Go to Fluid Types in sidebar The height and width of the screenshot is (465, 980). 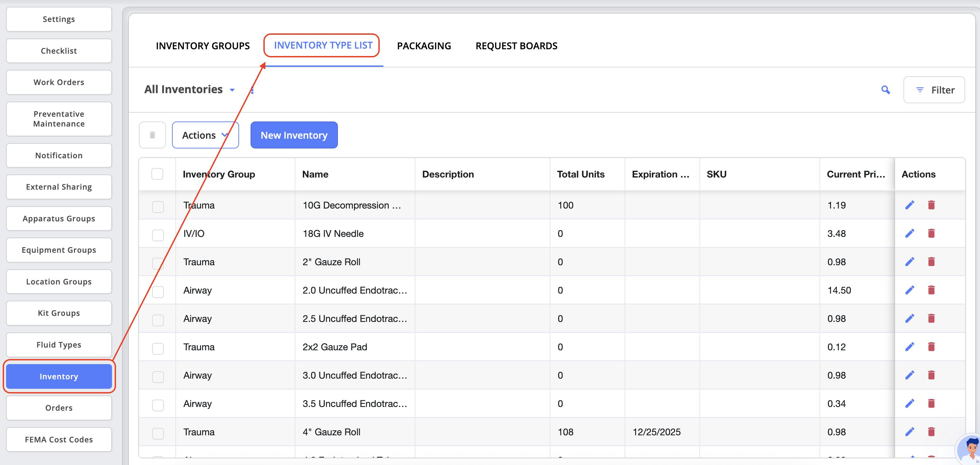coord(59,345)
